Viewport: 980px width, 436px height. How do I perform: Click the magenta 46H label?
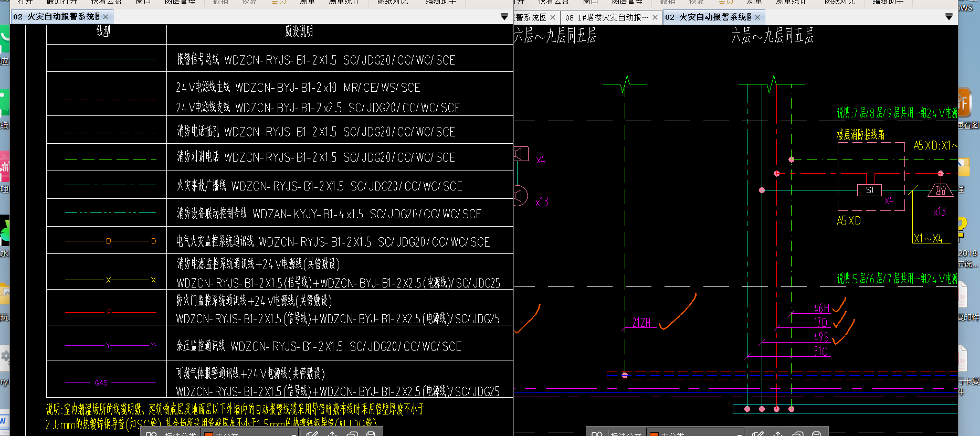pos(822,308)
